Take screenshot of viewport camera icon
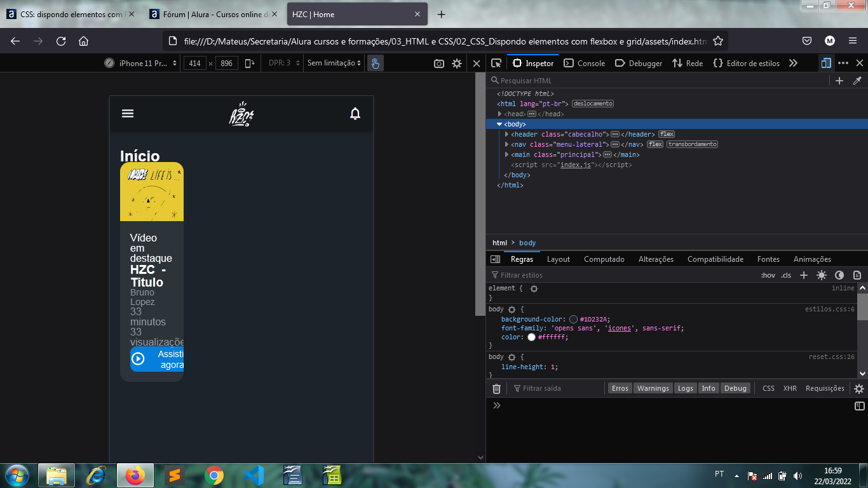Image resolution: width=868 pixels, height=488 pixels. pyautogui.click(x=439, y=63)
